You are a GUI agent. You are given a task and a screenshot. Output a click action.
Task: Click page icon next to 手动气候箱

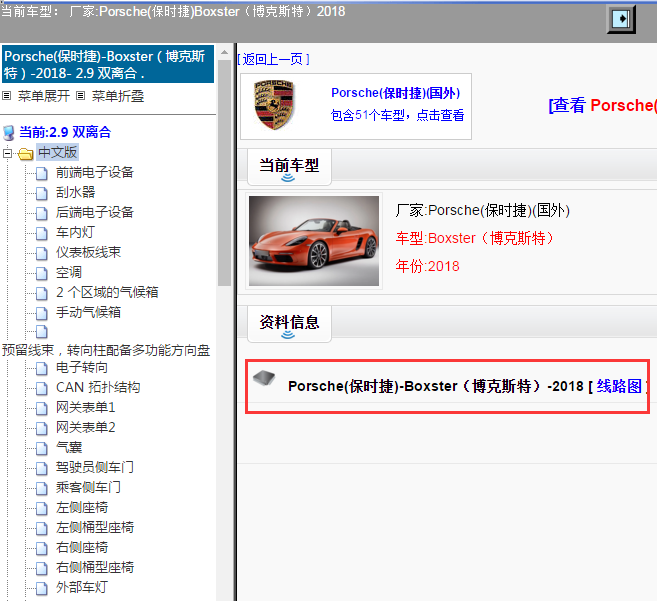click(x=41, y=313)
